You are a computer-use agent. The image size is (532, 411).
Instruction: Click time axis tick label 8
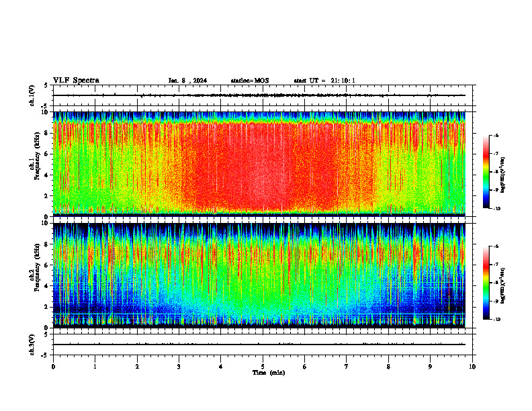[x=388, y=367]
